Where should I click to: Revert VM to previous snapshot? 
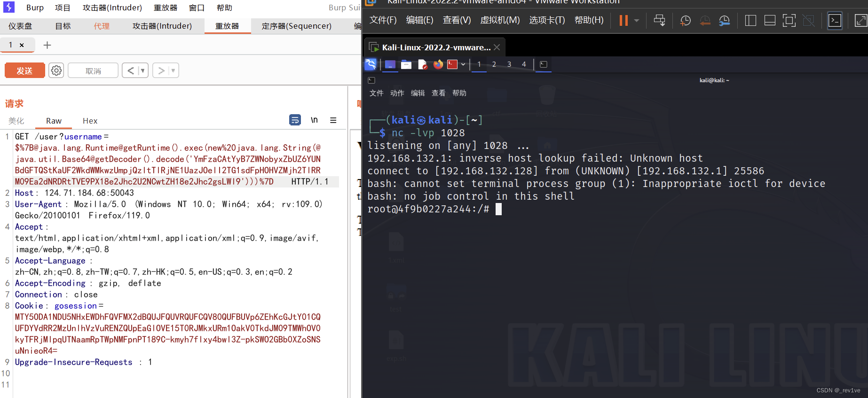[705, 20]
